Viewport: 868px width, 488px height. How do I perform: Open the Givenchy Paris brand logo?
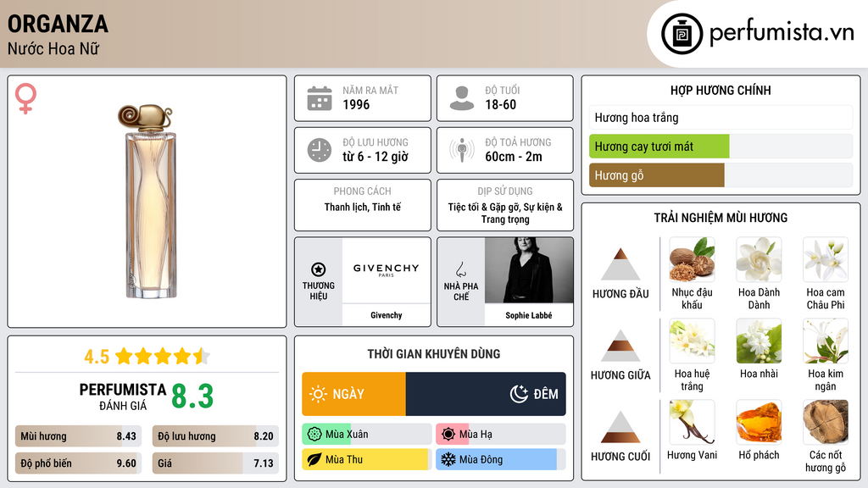386,270
